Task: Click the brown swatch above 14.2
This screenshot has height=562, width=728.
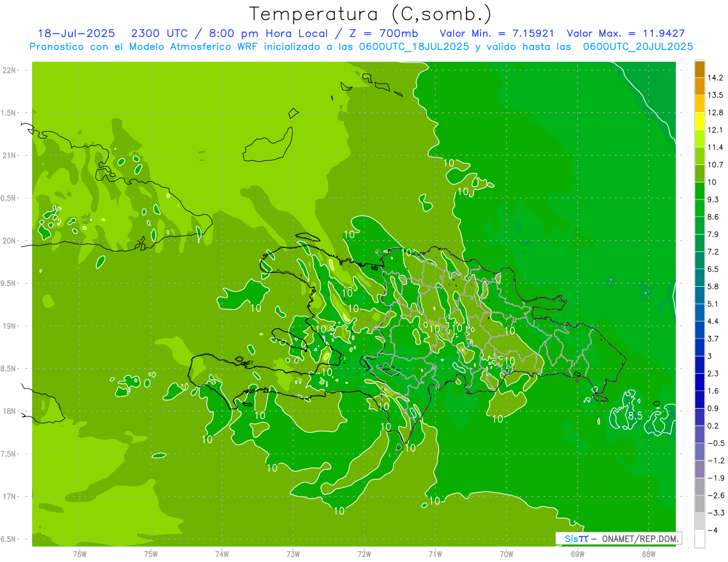Action: click(x=699, y=69)
